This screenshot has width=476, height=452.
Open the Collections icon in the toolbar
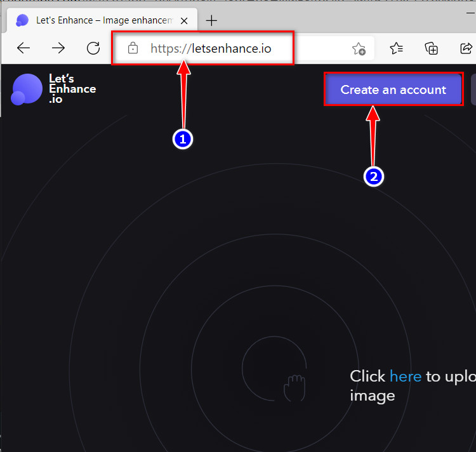[x=432, y=48]
